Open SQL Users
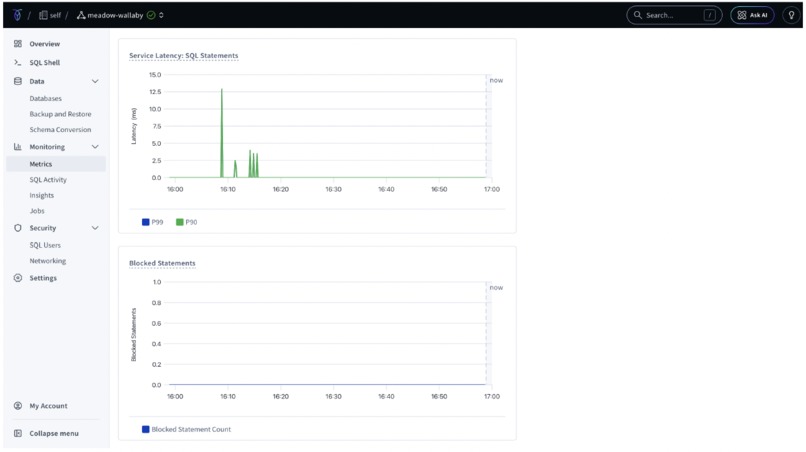Image resolution: width=806 pixels, height=452 pixels. point(45,245)
